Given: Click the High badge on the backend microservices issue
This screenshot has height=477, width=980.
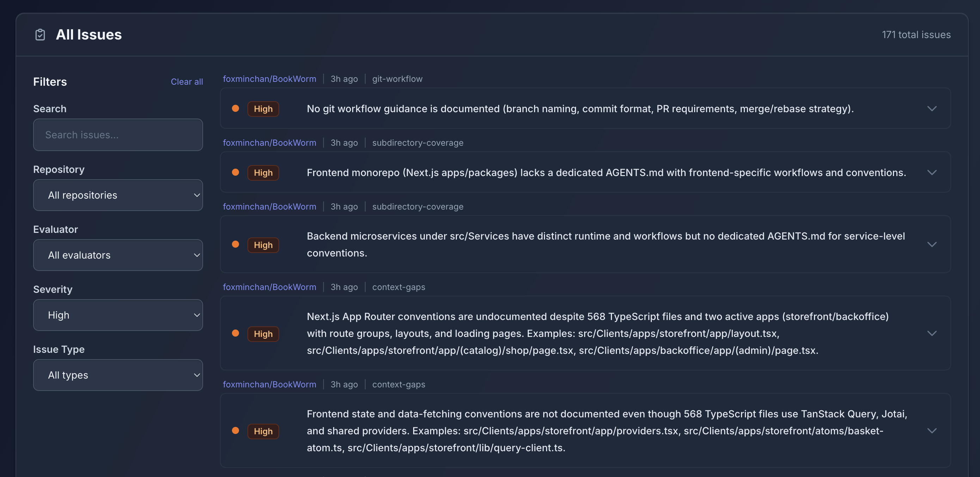Looking at the screenshot, I should tap(263, 245).
